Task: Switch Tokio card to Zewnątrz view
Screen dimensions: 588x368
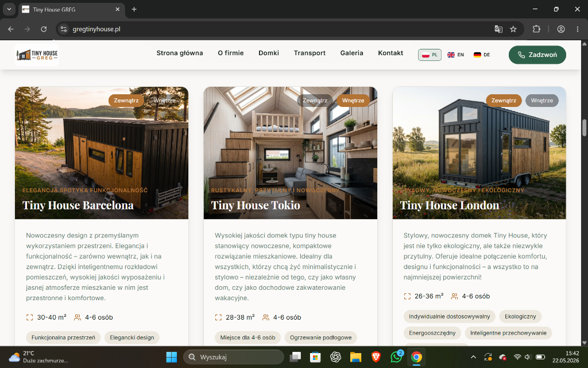Action: [315, 100]
